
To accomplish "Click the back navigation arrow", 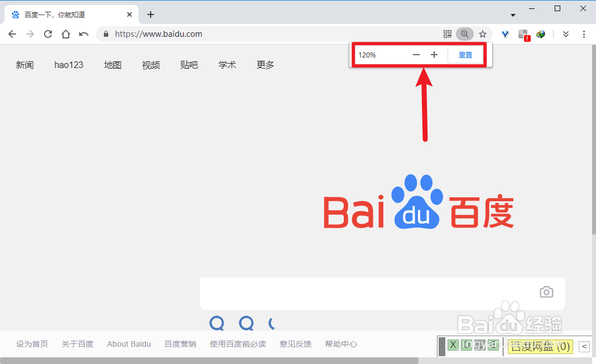I will 12,34.
